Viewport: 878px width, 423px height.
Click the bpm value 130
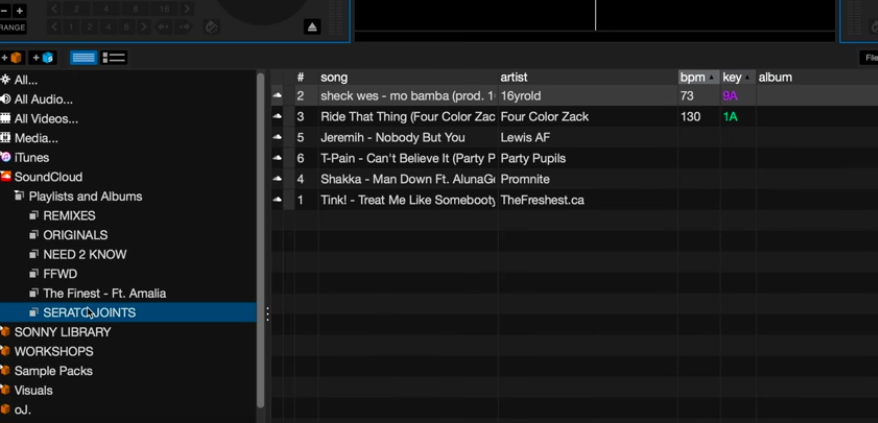pyautogui.click(x=690, y=117)
